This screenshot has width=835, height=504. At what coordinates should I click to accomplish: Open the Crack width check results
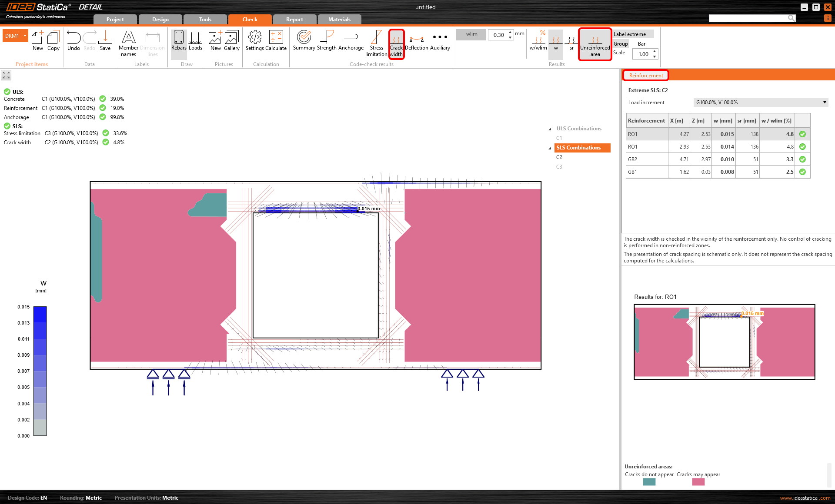pos(396,44)
